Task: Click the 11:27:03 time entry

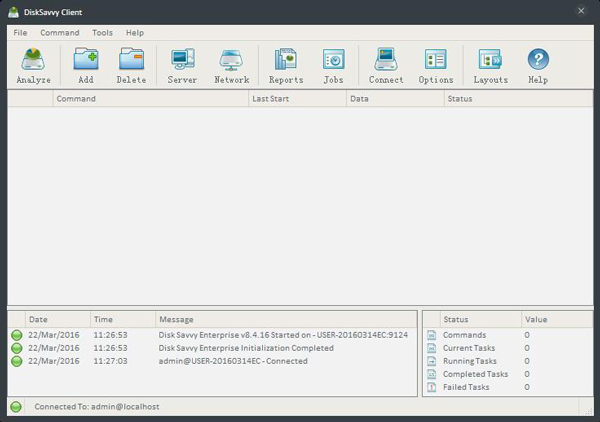Action: tap(110, 361)
